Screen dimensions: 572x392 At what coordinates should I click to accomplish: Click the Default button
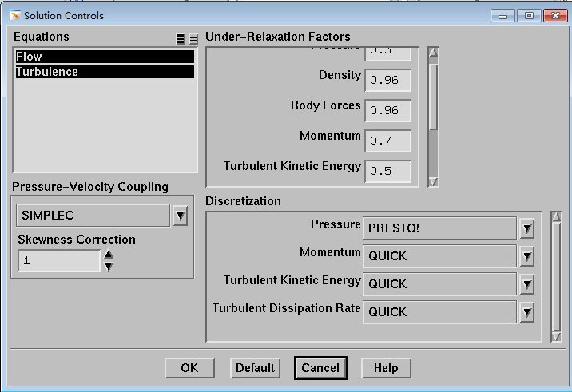pyautogui.click(x=255, y=368)
